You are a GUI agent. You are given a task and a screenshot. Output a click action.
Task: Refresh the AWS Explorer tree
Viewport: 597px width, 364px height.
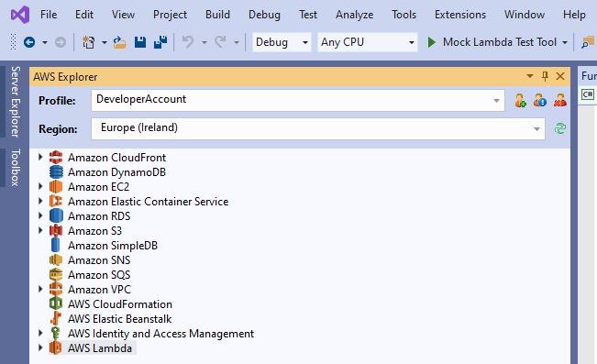tap(560, 128)
